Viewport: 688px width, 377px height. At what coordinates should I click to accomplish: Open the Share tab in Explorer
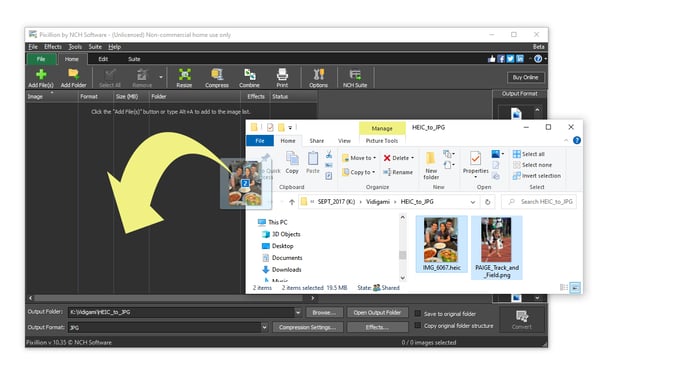(316, 141)
